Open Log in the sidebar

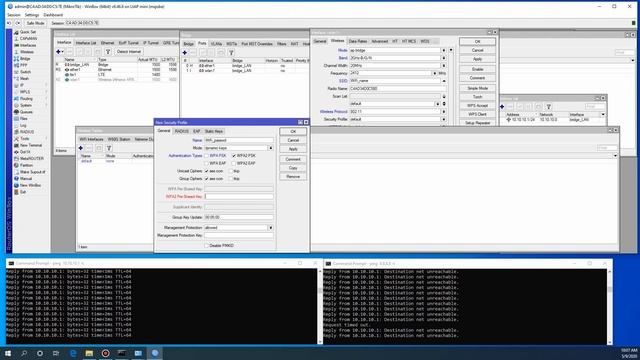(x=23, y=125)
